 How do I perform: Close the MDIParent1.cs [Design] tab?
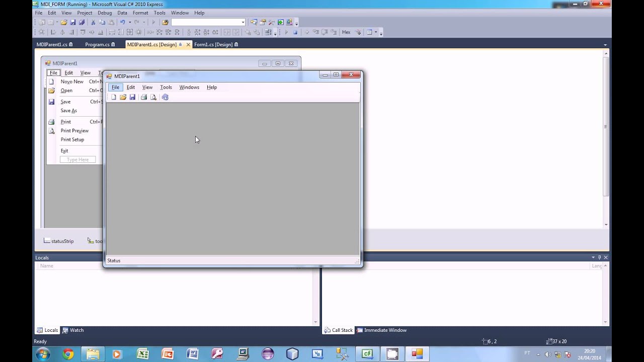tap(188, 45)
